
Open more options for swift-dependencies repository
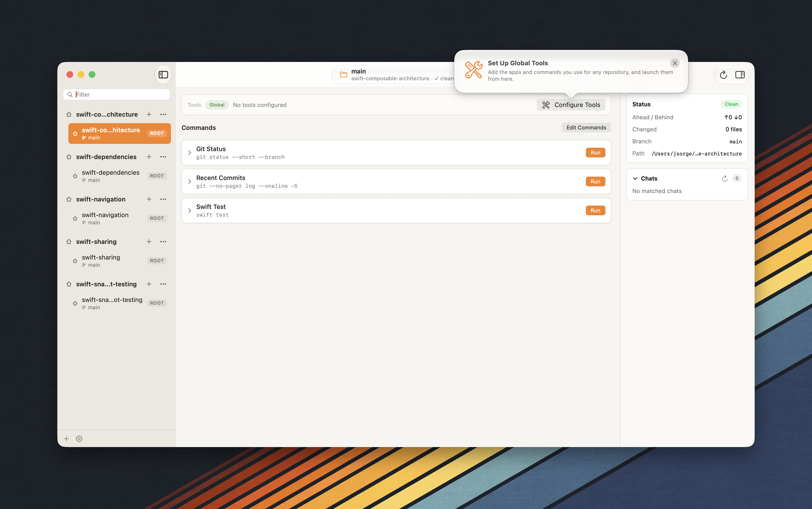pyautogui.click(x=163, y=157)
